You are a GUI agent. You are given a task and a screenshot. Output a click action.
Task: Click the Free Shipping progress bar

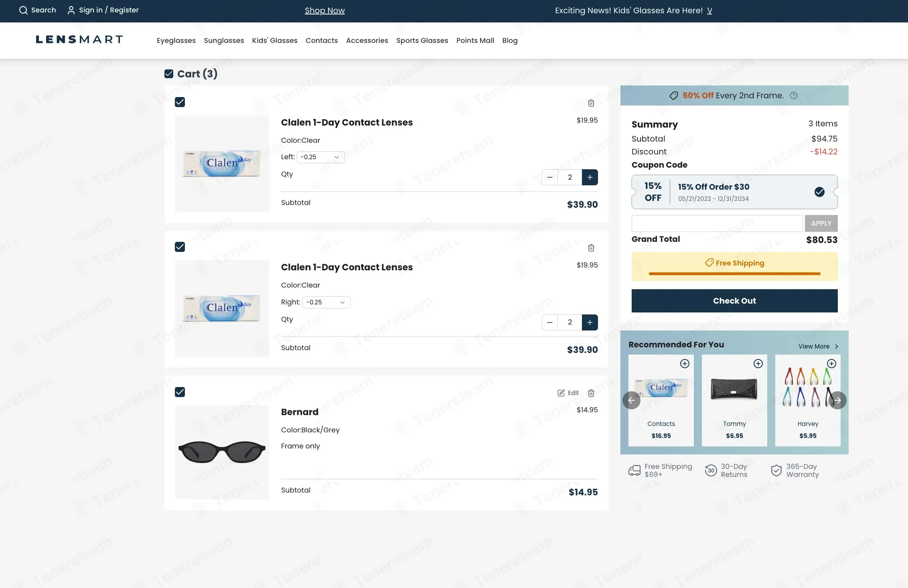[734, 274]
